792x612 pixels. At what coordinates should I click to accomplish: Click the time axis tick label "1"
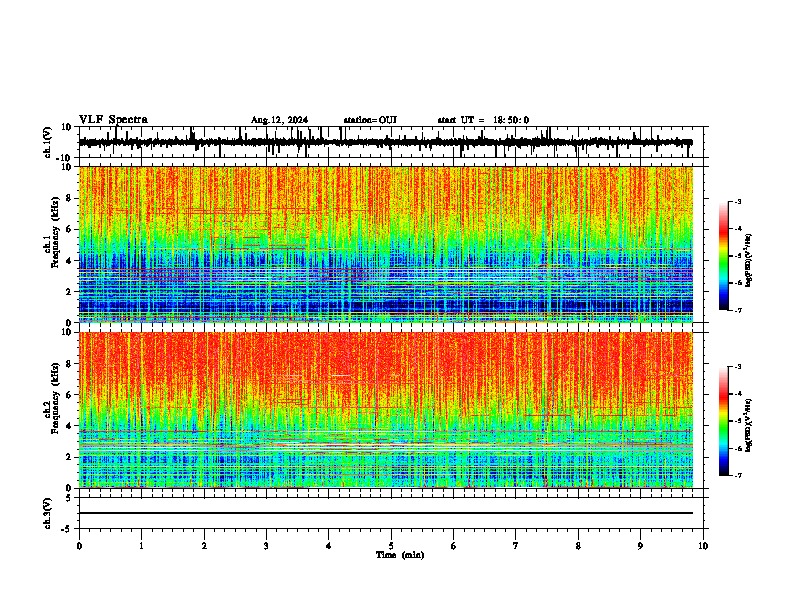141,546
